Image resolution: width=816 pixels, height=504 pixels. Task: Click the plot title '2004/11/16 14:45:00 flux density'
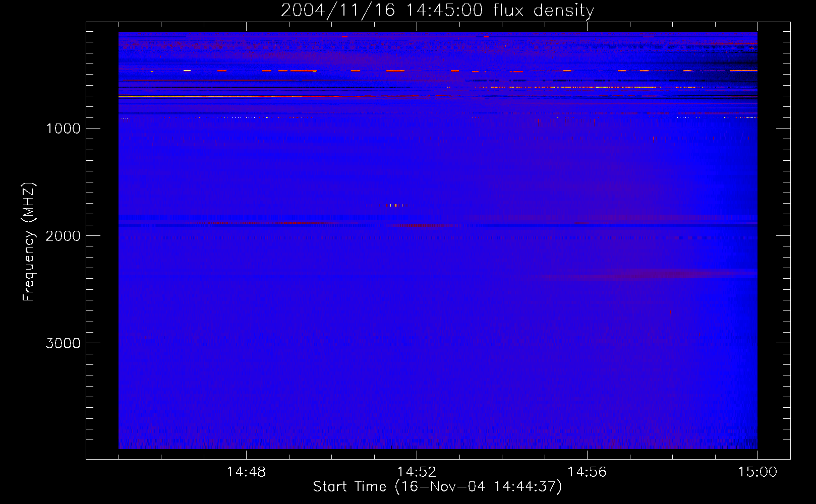click(437, 11)
